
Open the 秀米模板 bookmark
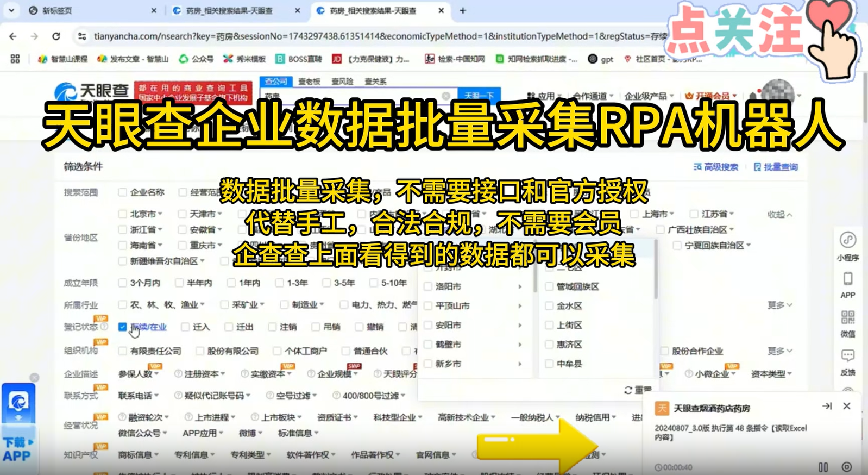click(244, 59)
